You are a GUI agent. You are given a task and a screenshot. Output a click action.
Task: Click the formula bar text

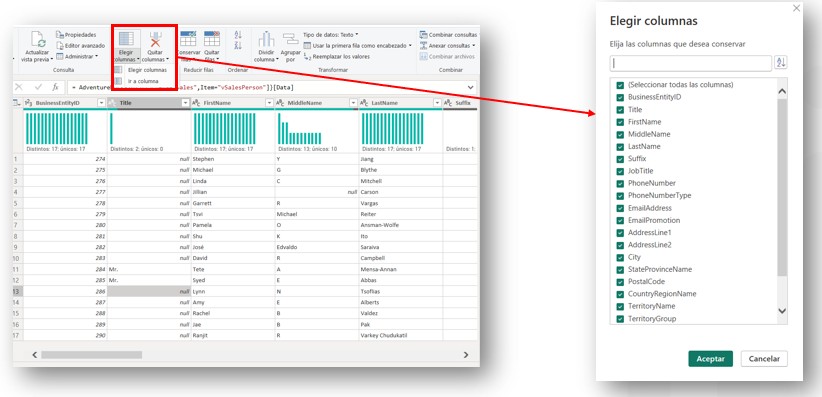182,88
